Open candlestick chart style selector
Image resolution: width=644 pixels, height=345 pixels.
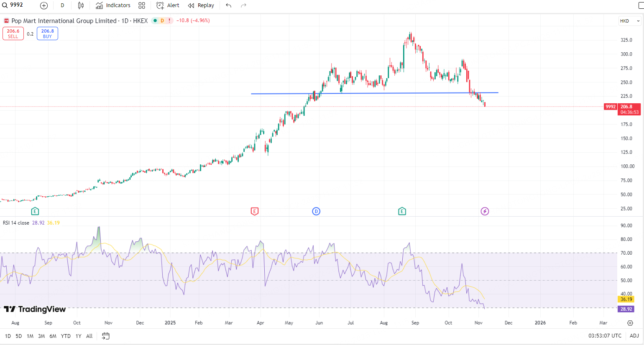pos(81,5)
